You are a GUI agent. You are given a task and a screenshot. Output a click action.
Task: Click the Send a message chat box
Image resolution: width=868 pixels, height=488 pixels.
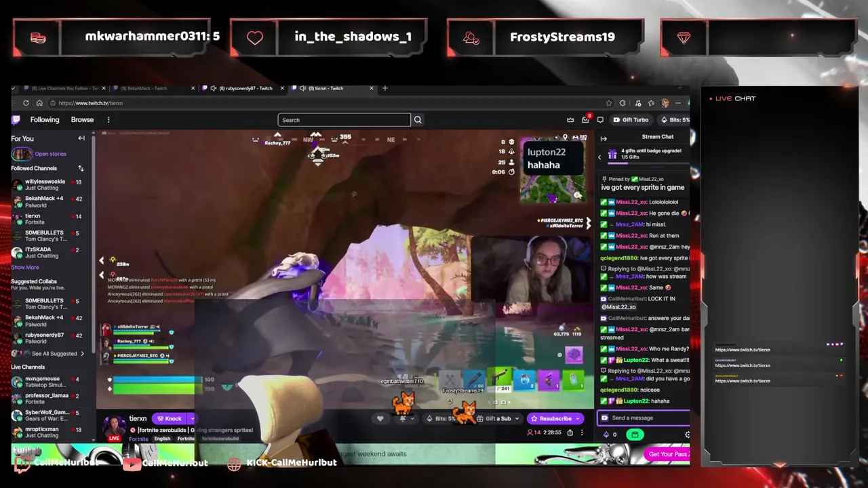(643, 418)
